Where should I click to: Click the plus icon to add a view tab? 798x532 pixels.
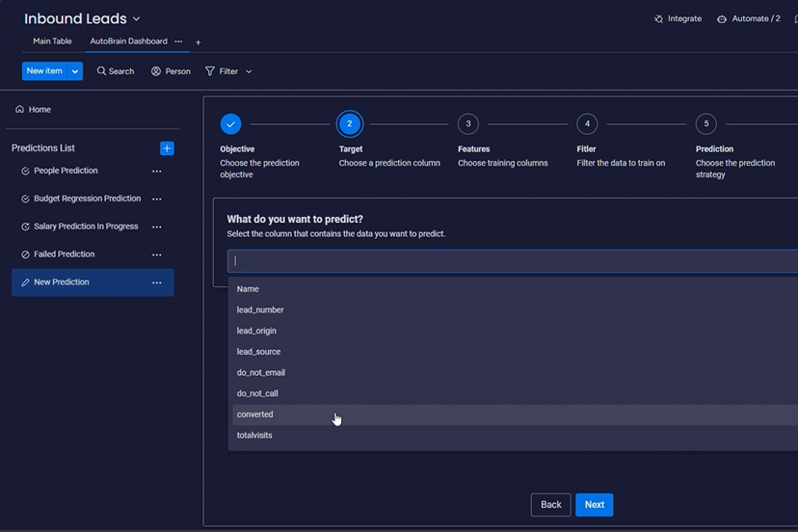199,42
